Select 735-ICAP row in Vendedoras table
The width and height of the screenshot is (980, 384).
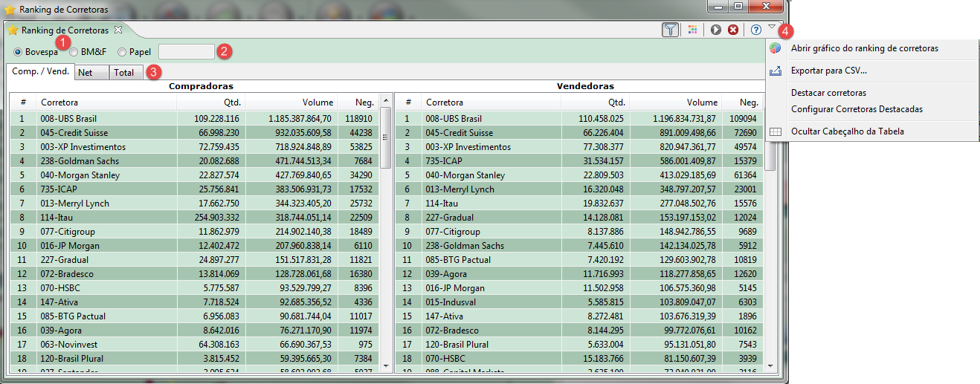click(579, 160)
